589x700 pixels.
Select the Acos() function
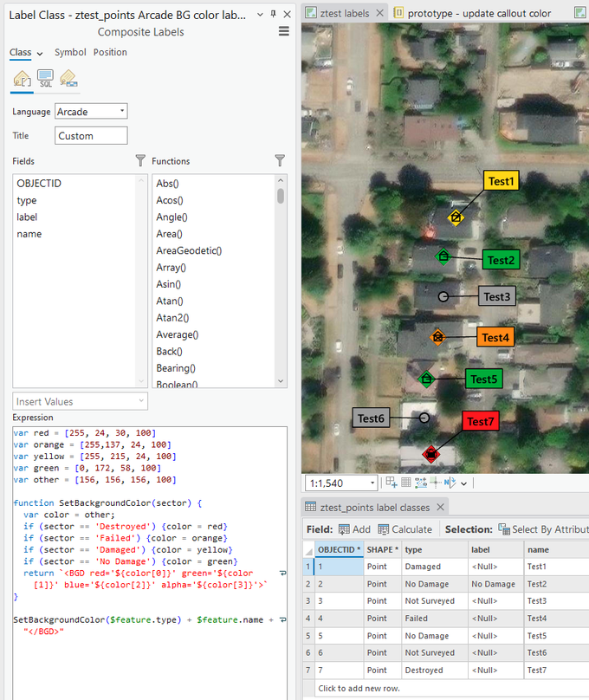click(x=170, y=200)
